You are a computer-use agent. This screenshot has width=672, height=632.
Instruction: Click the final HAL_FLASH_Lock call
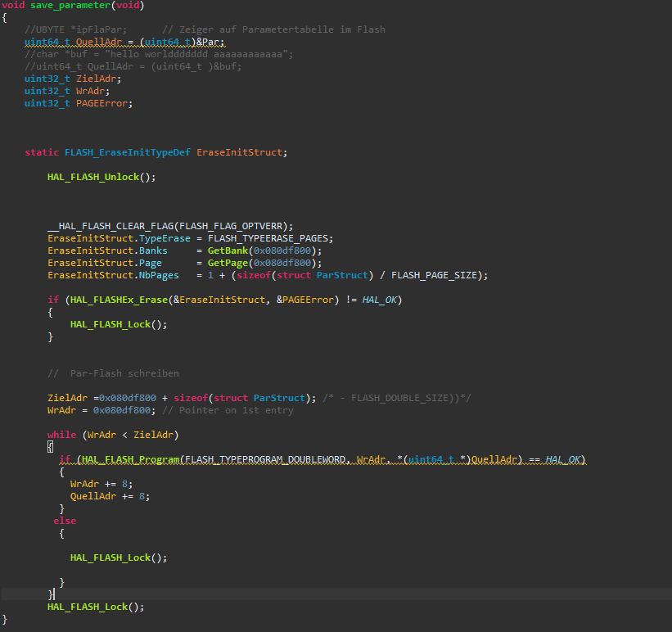click(x=82, y=607)
